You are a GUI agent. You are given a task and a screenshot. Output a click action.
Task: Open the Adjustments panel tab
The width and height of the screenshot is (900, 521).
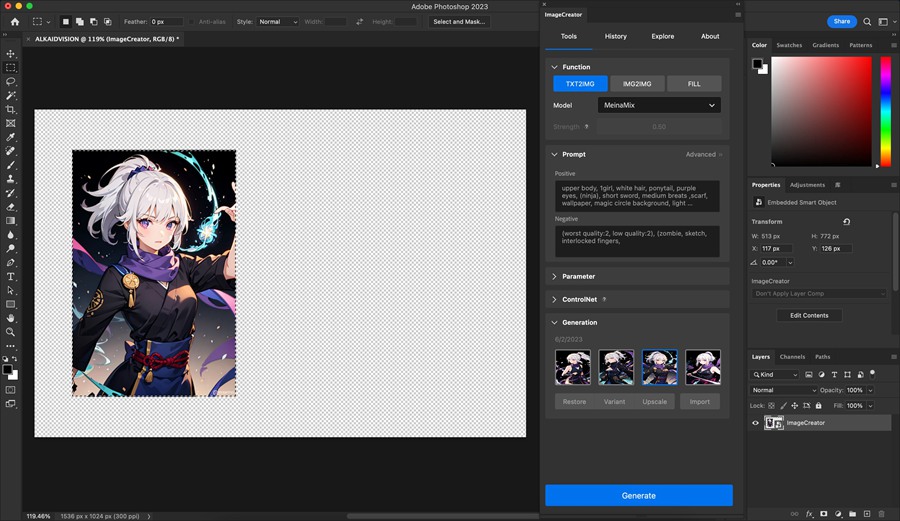(807, 185)
